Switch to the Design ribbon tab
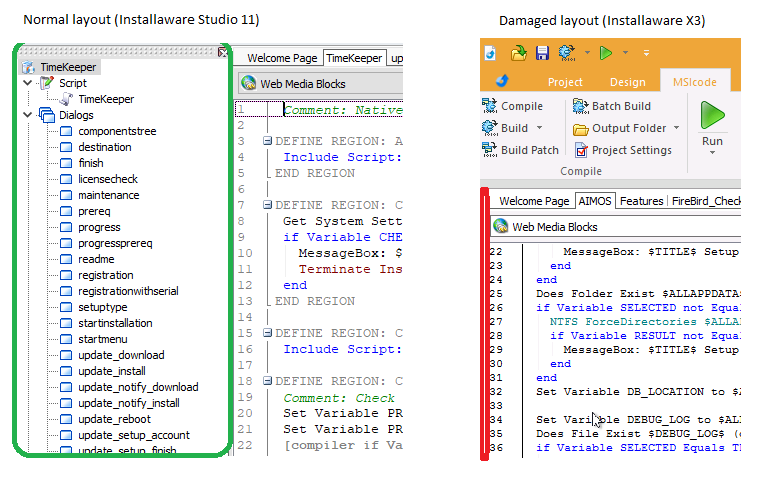760x477 pixels. click(628, 82)
